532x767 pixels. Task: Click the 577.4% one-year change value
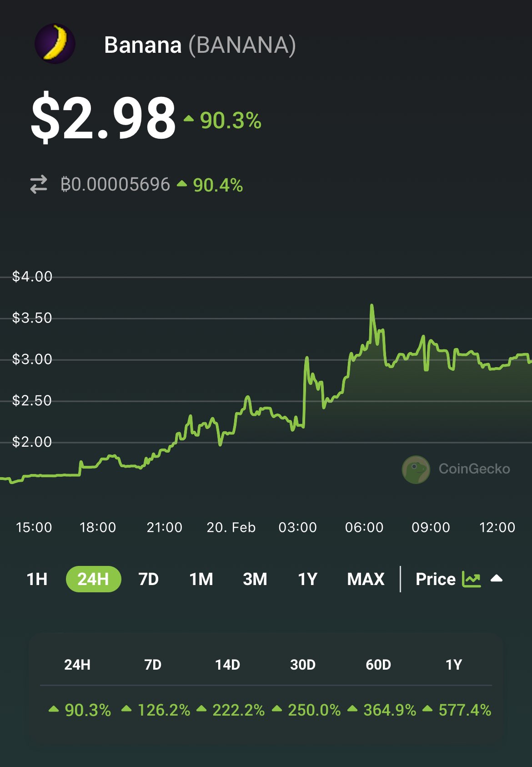point(464,710)
